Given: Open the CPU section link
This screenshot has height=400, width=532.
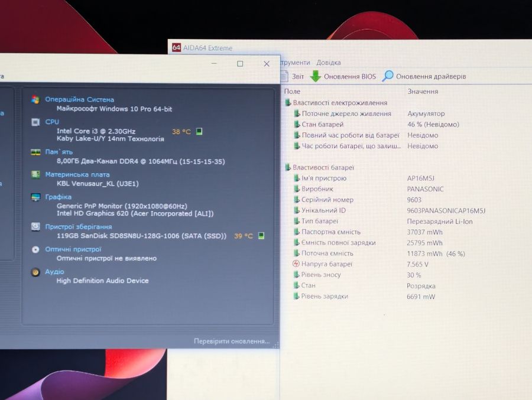Looking at the screenshot, I should pyautogui.click(x=52, y=122).
